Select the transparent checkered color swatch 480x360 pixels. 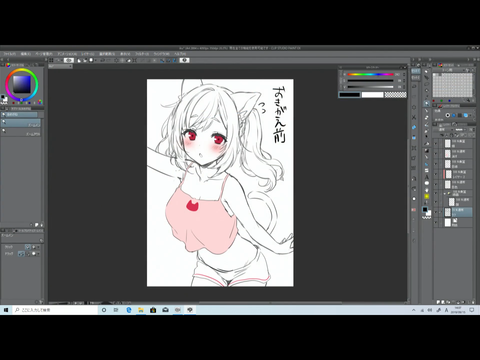pyautogui.click(x=395, y=95)
